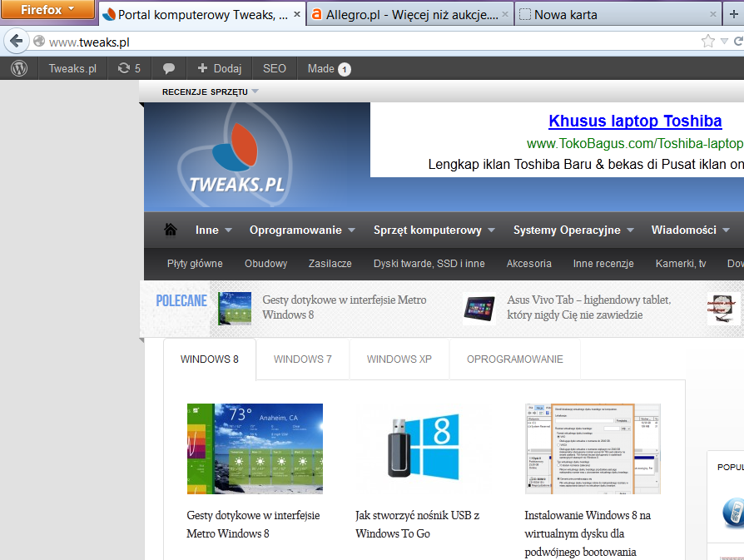Expand the Wiadomości navigation menu
Viewport: 744px width, 560px height.
tap(691, 230)
